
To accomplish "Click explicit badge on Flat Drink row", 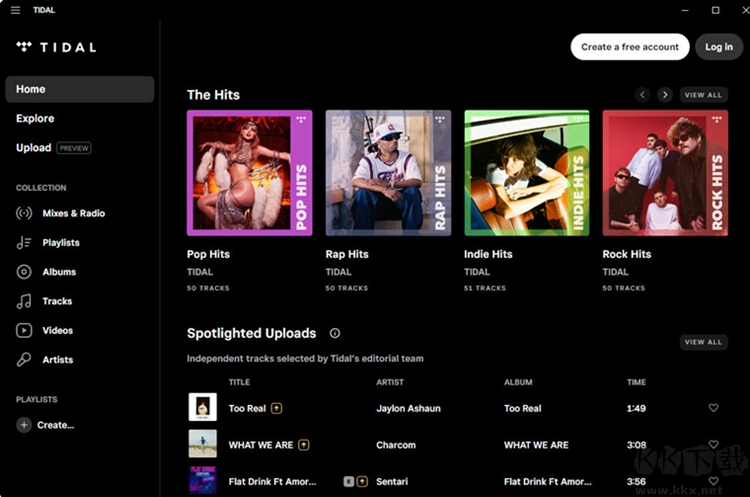I will pos(349,482).
